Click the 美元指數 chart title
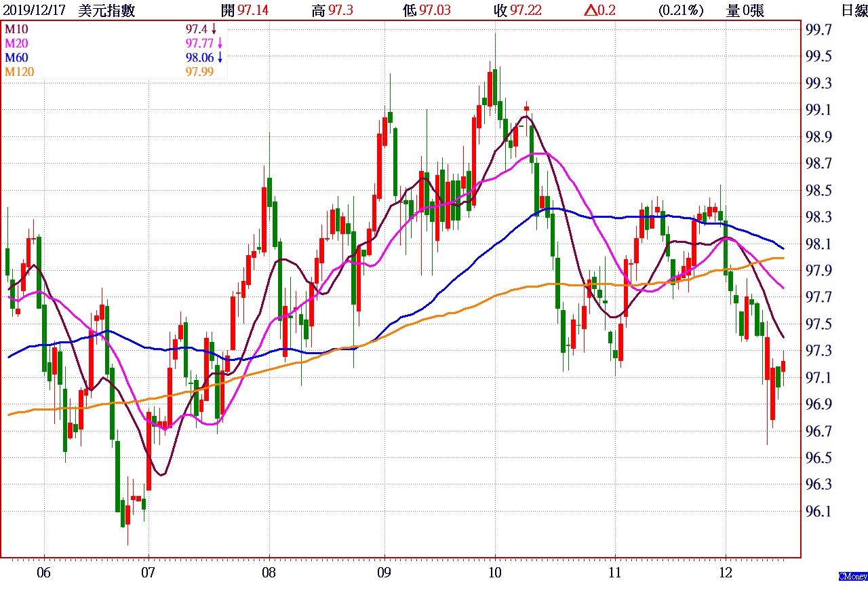The height and width of the screenshot is (593, 868). 107,10
